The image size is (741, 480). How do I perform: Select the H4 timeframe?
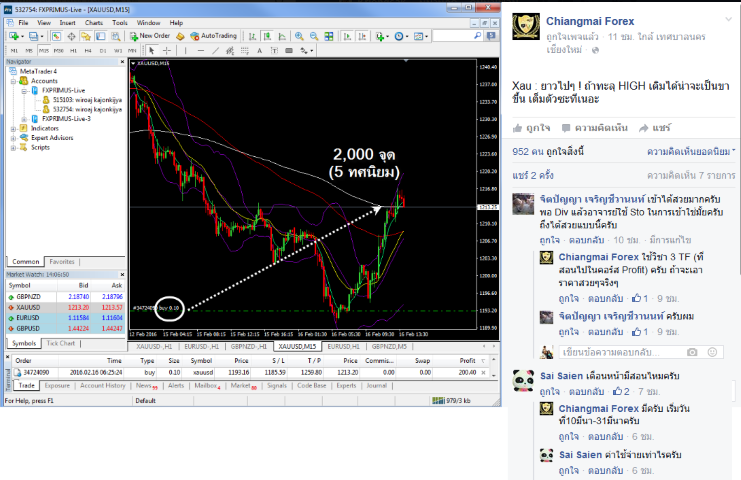(x=88, y=51)
